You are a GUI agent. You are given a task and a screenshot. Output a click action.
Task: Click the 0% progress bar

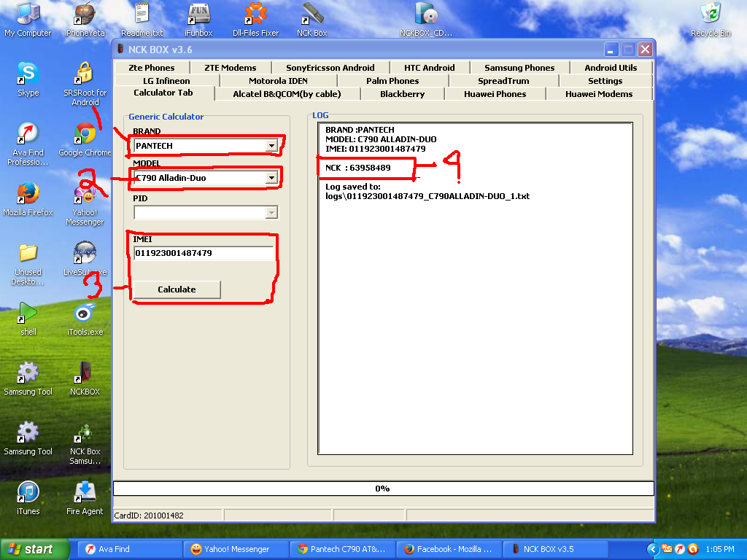(383, 489)
